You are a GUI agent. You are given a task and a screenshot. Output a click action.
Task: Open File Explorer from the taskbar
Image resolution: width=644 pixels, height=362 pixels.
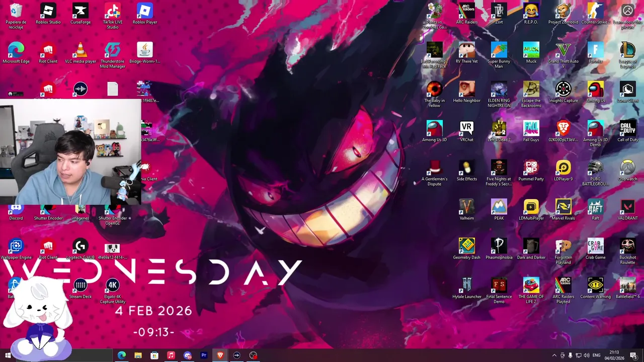tap(138, 355)
